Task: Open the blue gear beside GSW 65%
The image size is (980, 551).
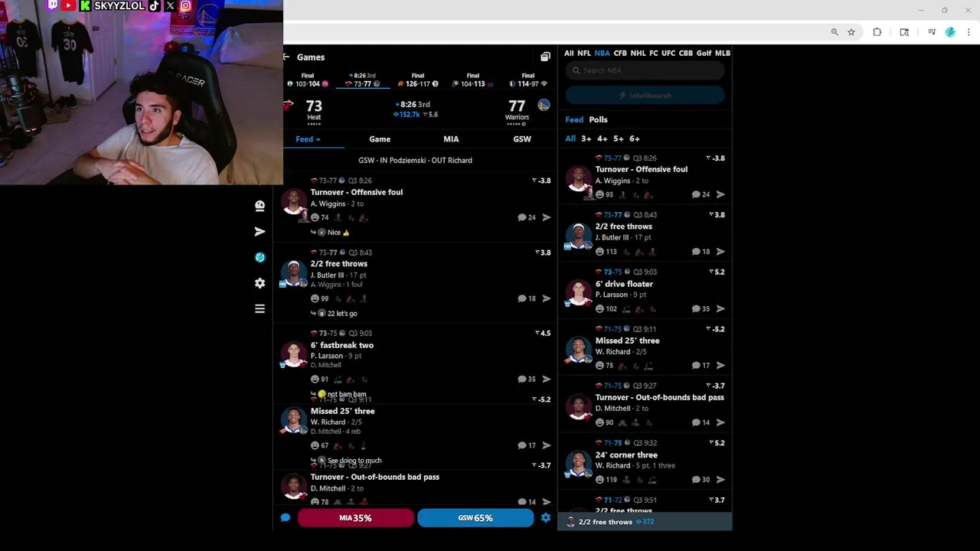Action: pos(546,518)
